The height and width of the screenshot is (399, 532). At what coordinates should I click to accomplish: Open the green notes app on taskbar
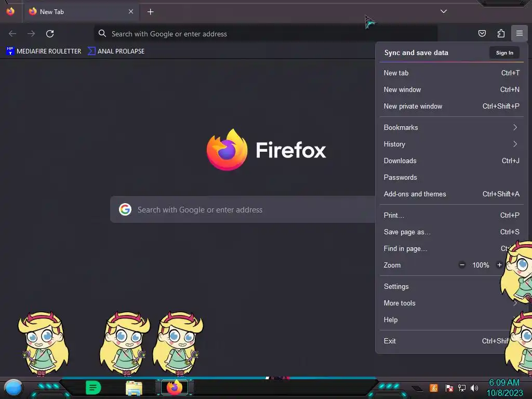pos(94,388)
